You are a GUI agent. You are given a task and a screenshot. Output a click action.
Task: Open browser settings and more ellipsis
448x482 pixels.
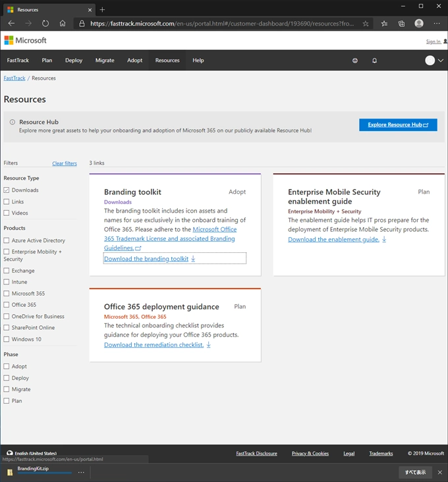click(x=437, y=23)
